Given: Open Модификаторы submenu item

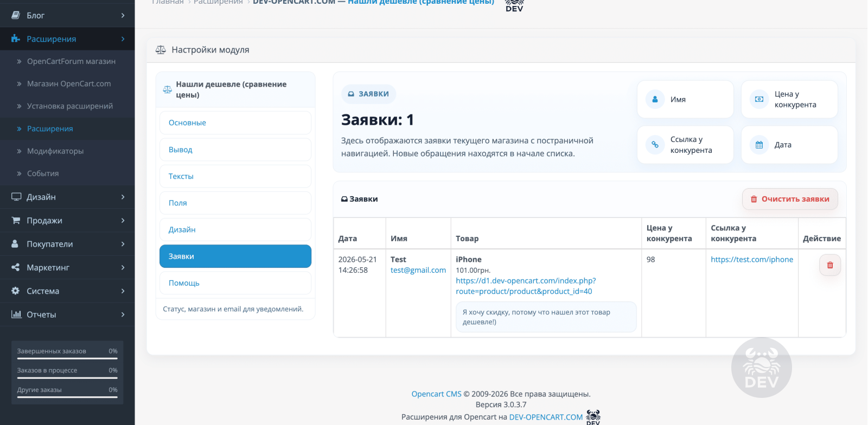Looking at the screenshot, I should tap(67, 151).
